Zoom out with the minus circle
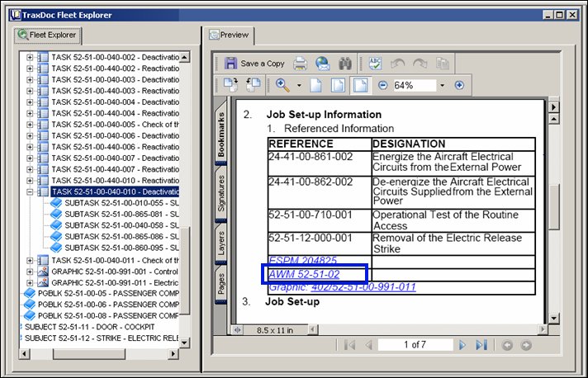This screenshot has height=378, width=588. coord(382,85)
